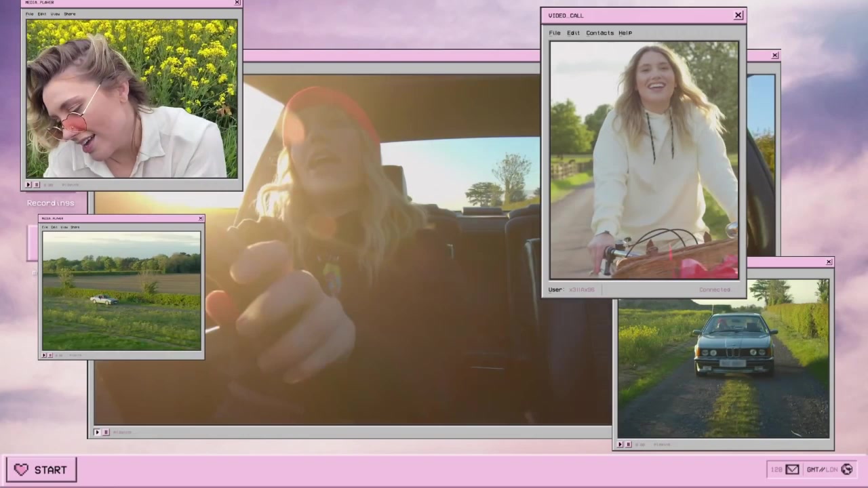
Task: Close the aerial field Media Player window
Action: (x=200, y=218)
